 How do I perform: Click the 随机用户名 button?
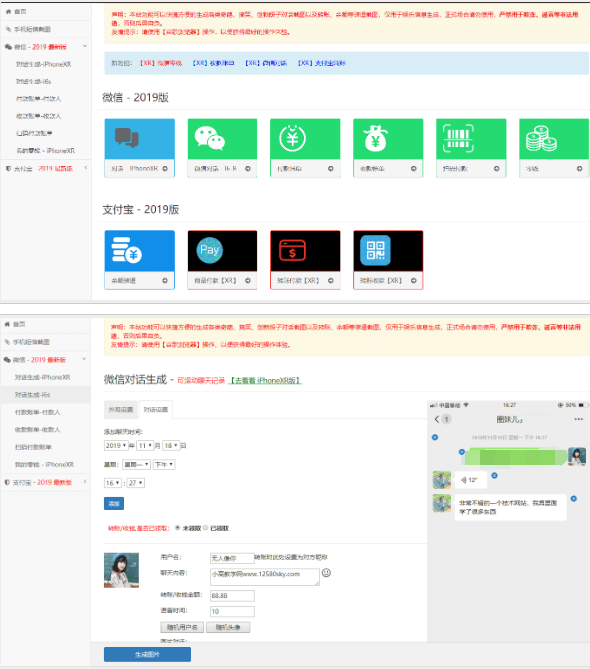coord(182,627)
